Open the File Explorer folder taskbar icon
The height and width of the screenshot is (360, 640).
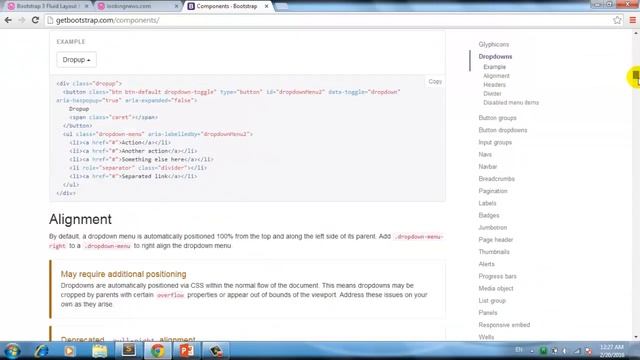(100, 351)
